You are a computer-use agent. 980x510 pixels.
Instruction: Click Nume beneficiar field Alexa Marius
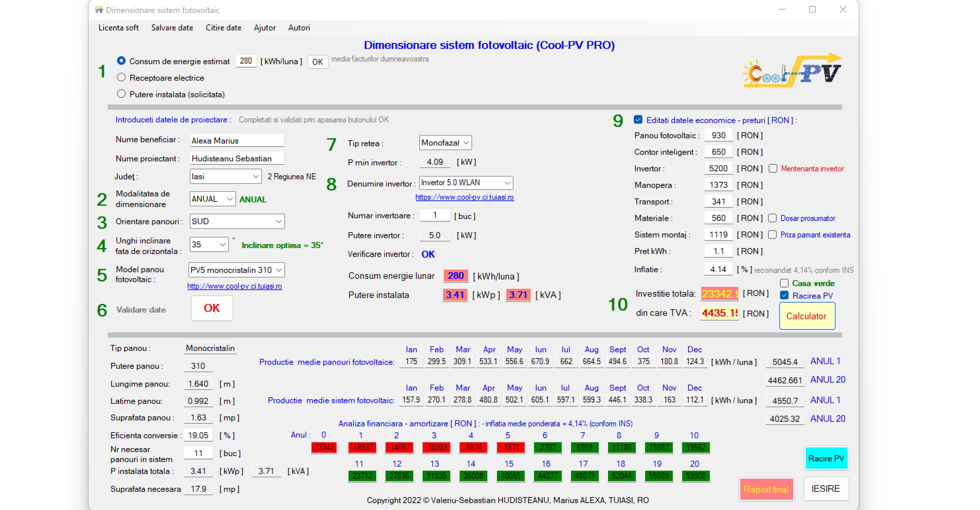[237, 141]
